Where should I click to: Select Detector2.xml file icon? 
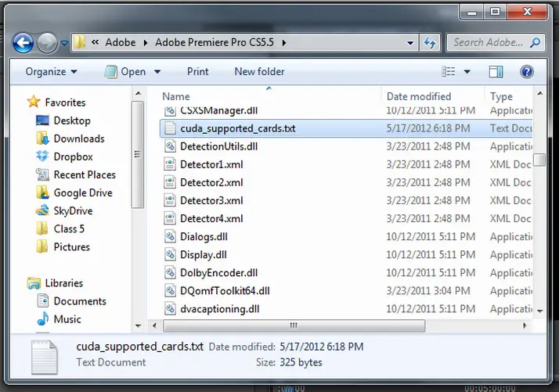(x=170, y=182)
